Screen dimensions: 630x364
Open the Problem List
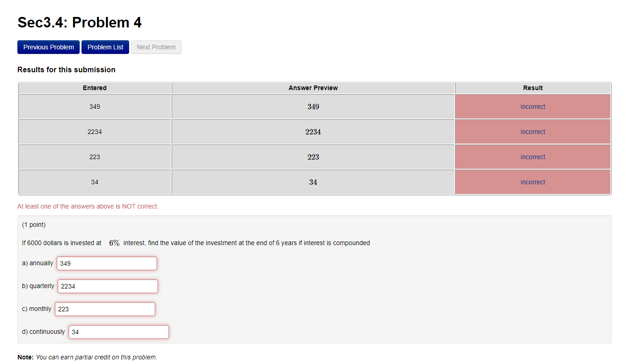(x=105, y=47)
